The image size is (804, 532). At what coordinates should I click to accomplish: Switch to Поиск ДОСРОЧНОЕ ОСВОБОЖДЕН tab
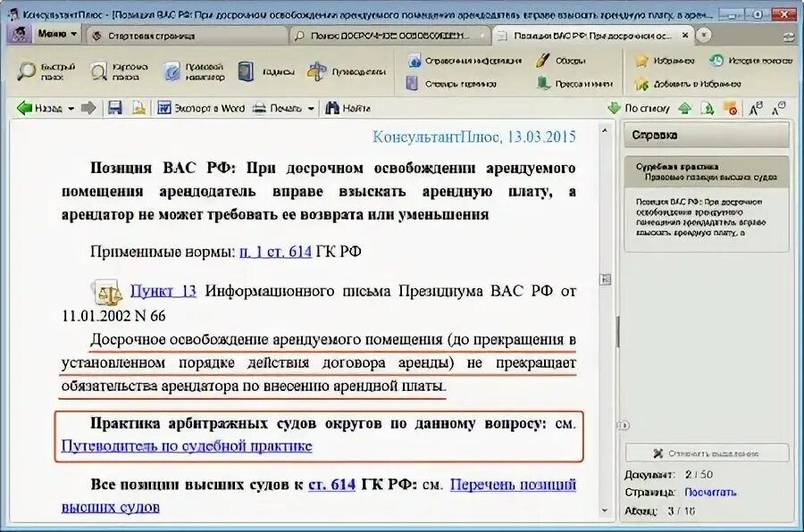[390, 36]
